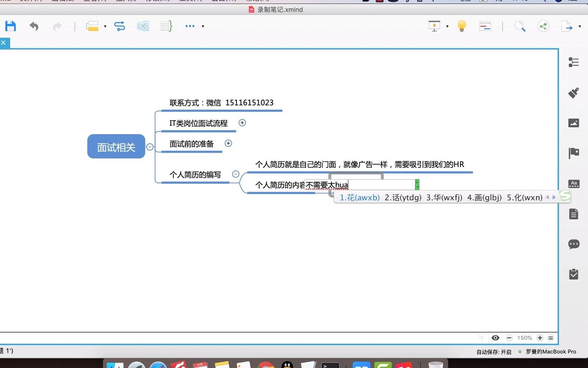Click the 录制笔记.xmind window title
Viewport: 588px width, 368px height.
pos(280,10)
